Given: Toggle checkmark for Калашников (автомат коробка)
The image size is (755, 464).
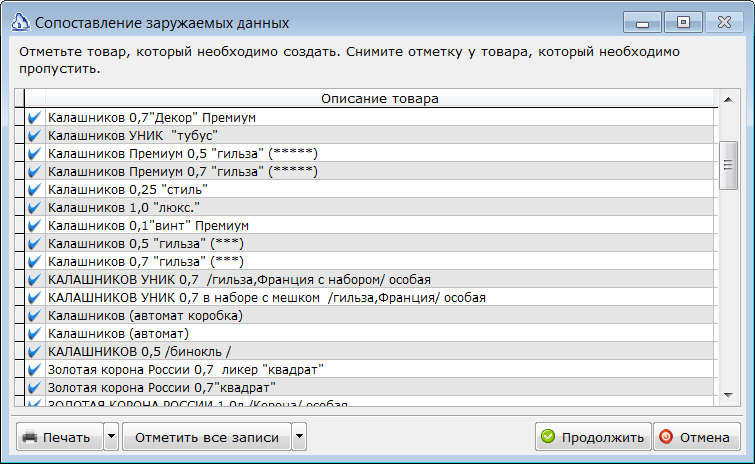Looking at the screenshot, I should tap(35, 315).
